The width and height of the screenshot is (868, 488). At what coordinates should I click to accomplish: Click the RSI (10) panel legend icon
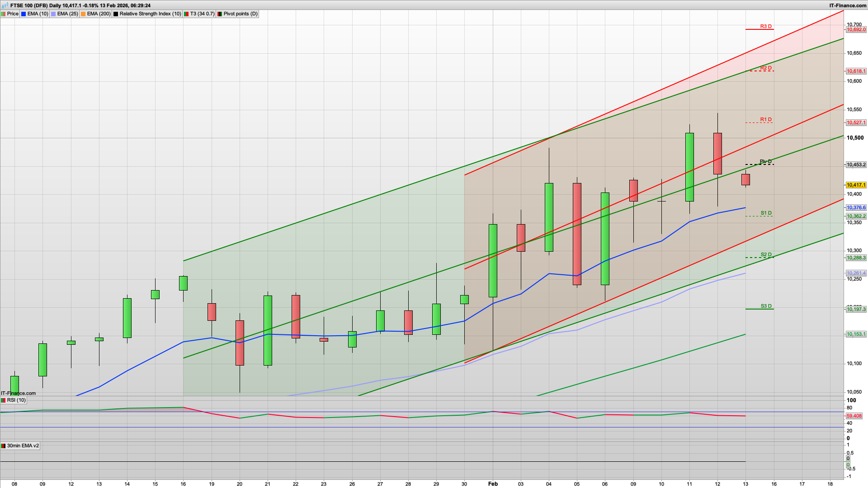4,400
